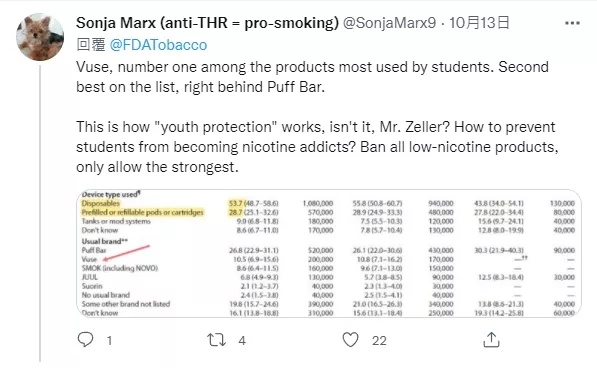This screenshot has height=368, width=597.
Task: Open the 10月13日 tweet timestamp
Action: (x=479, y=23)
